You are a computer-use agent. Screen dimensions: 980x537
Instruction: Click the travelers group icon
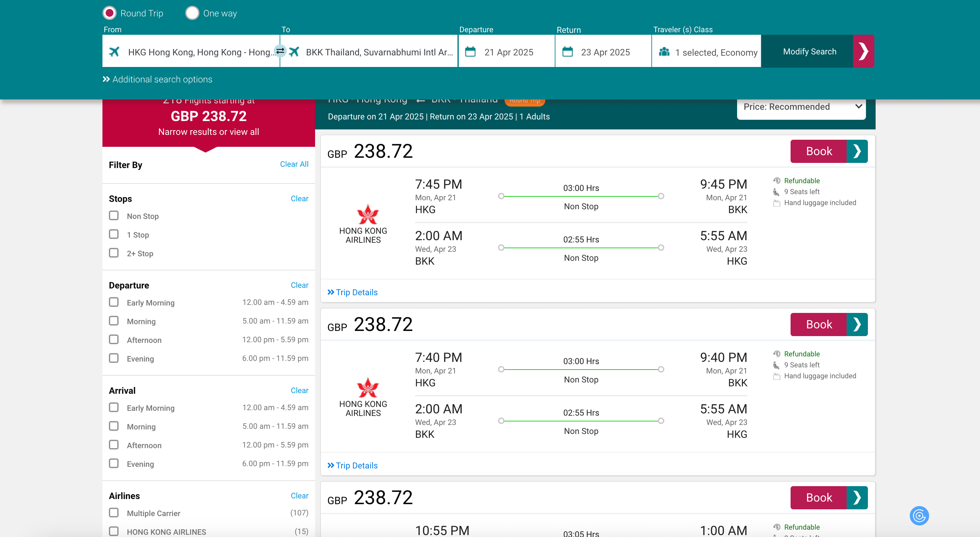click(664, 52)
